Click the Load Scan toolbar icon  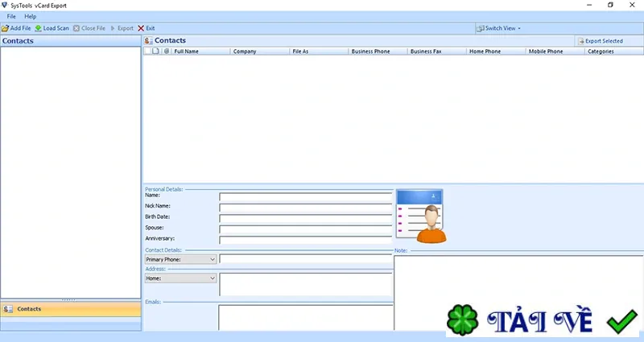38,28
